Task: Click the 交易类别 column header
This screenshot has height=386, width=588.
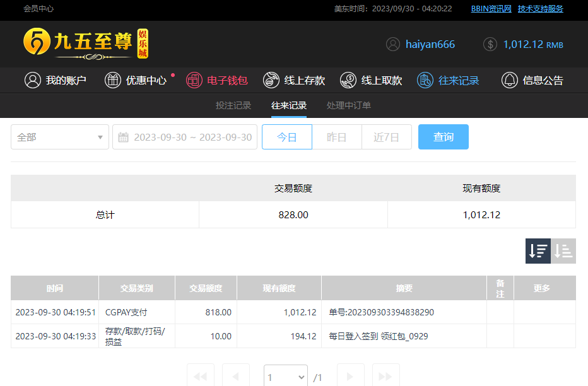Action: pos(137,288)
